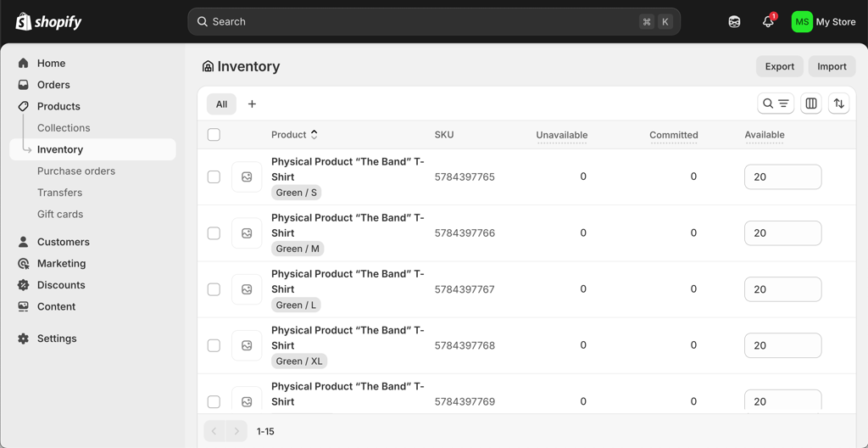Click the Discounts badge icon

pyautogui.click(x=23, y=285)
